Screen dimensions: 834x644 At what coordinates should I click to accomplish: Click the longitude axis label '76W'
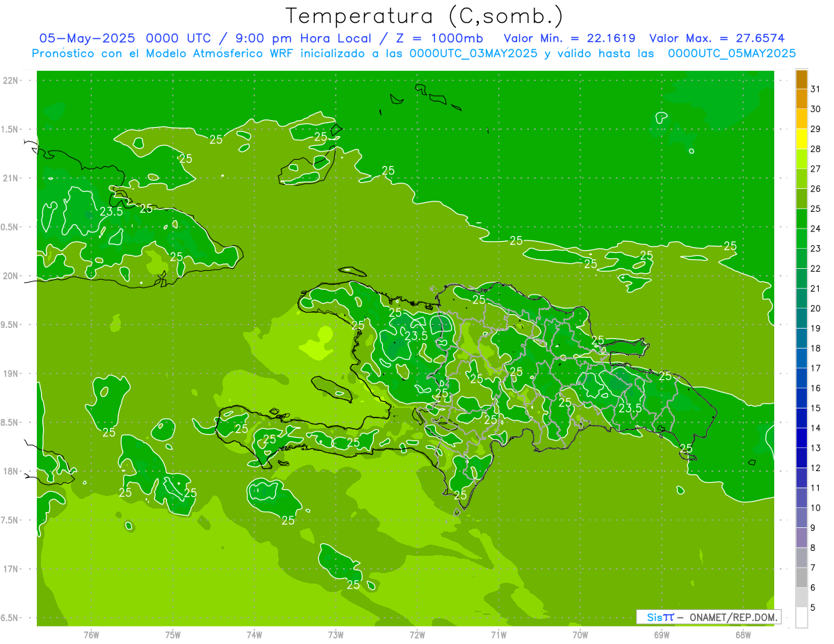point(91,634)
